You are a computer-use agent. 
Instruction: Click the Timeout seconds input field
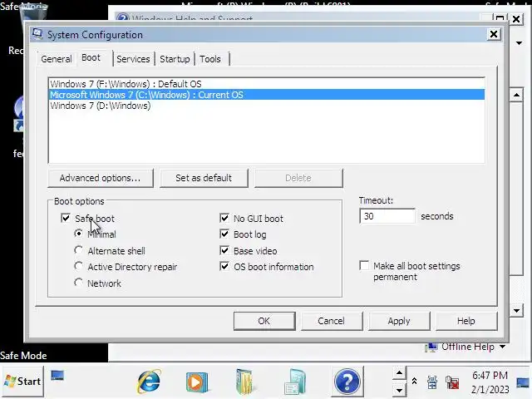[x=387, y=216]
